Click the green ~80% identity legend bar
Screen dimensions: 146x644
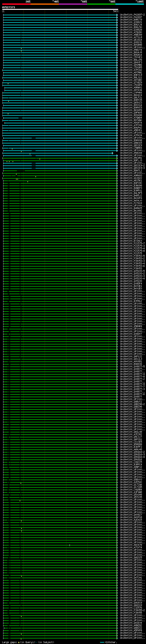coord(101,4)
